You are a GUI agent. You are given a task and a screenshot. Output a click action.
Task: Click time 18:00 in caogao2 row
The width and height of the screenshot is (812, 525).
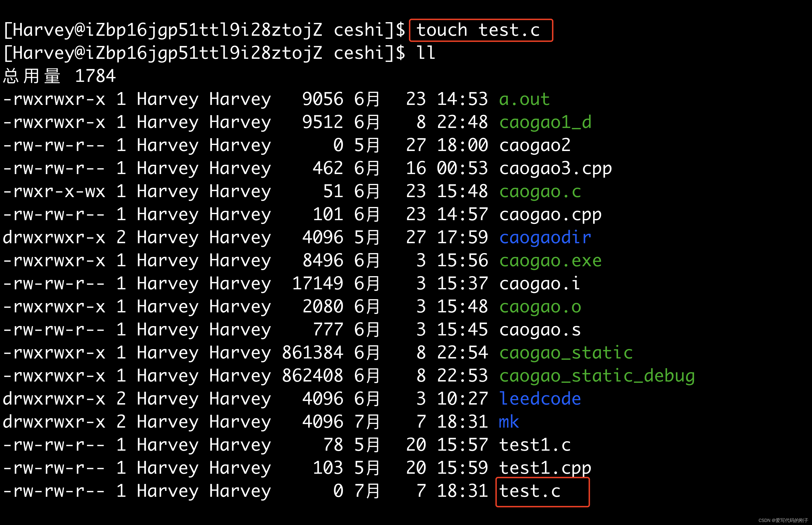tap(462, 145)
